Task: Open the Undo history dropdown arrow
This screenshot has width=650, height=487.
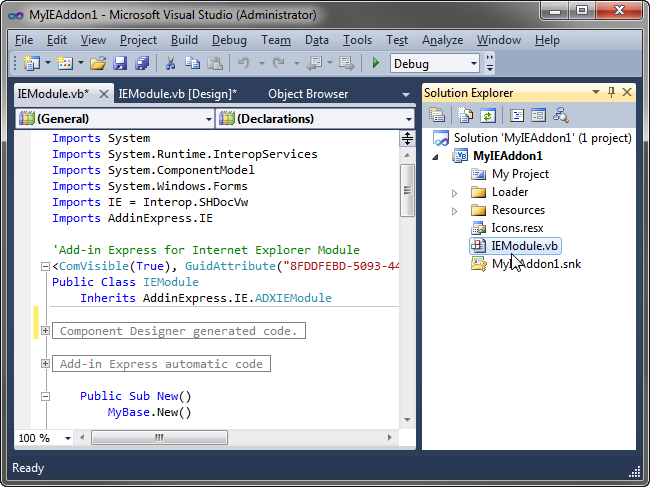Action: point(262,63)
